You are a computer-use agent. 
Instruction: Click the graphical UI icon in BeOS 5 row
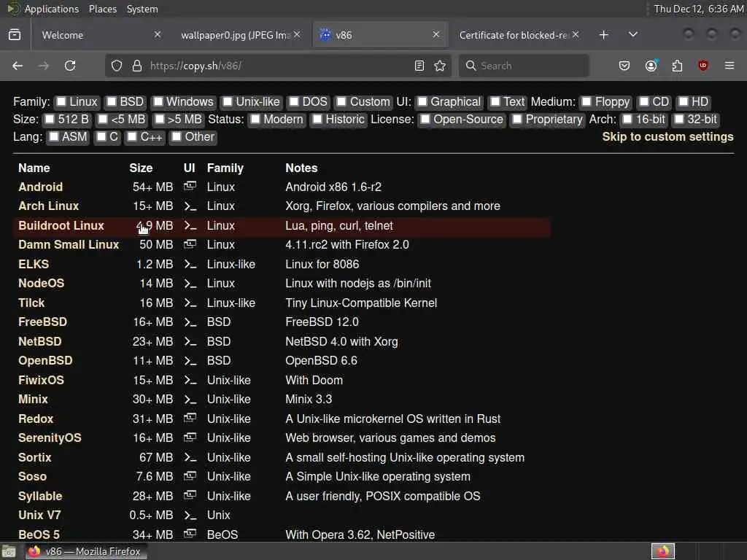point(190,534)
